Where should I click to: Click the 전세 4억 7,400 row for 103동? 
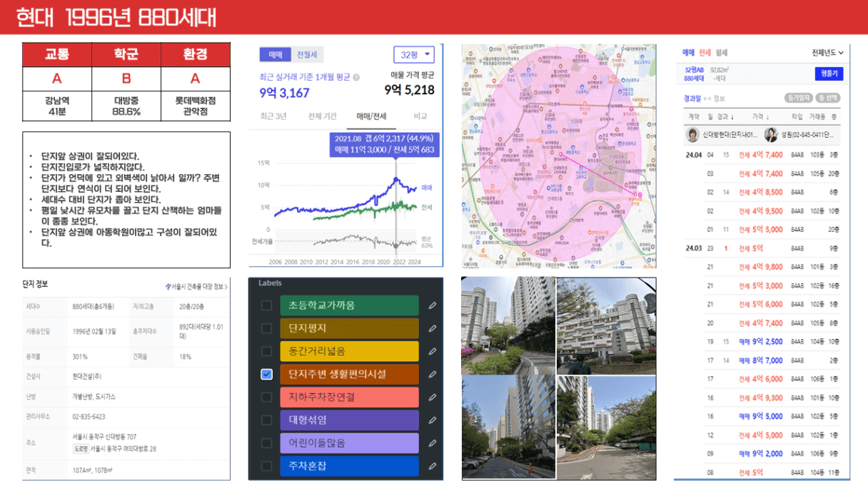point(762,155)
